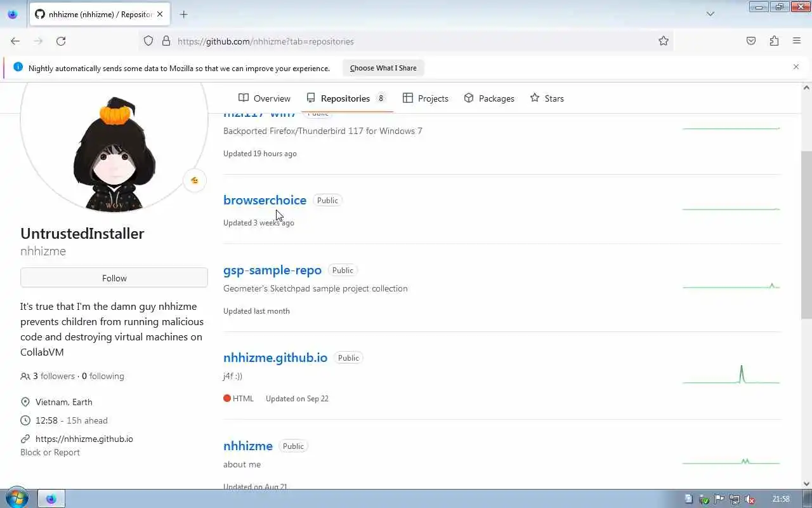This screenshot has height=508, width=812.
Task: Click the gsp-sample-repo activity sparkline
Action: tap(731, 286)
